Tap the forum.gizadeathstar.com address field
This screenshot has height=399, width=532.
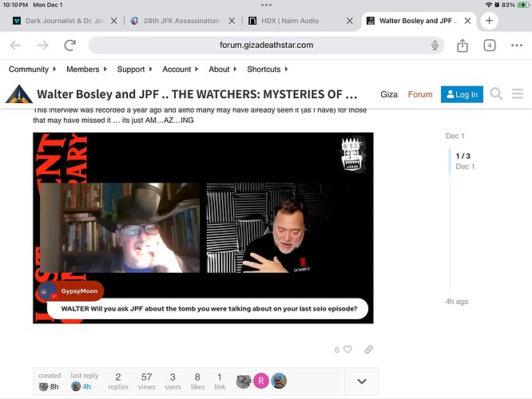[x=266, y=45]
